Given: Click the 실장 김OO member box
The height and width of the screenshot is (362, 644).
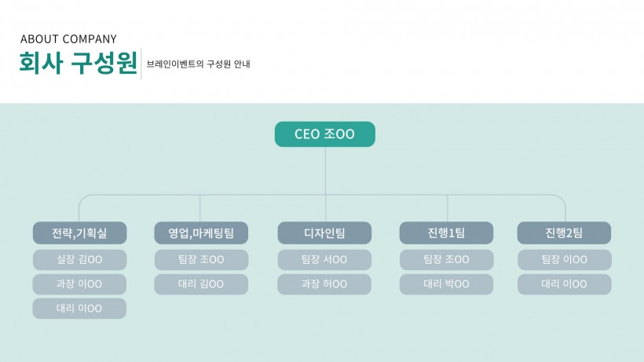Looking at the screenshot, I should [x=79, y=260].
